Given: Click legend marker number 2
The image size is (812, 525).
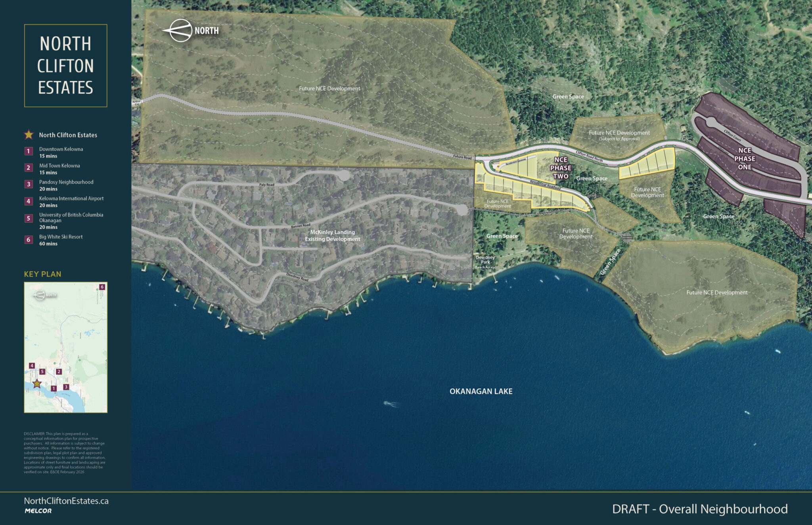Looking at the screenshot, I should pyautogui.click(x=29, y=168).
